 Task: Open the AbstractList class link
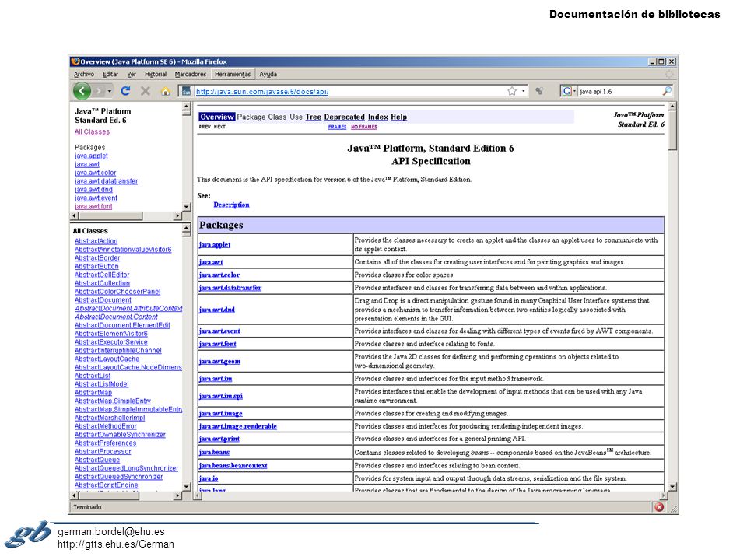coord(93,376)
